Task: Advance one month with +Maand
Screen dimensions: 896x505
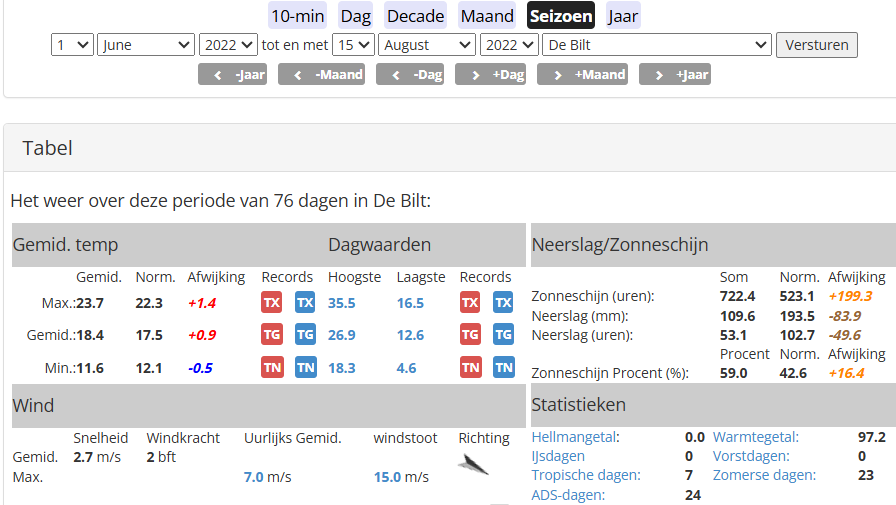Action: coord(581,75)
